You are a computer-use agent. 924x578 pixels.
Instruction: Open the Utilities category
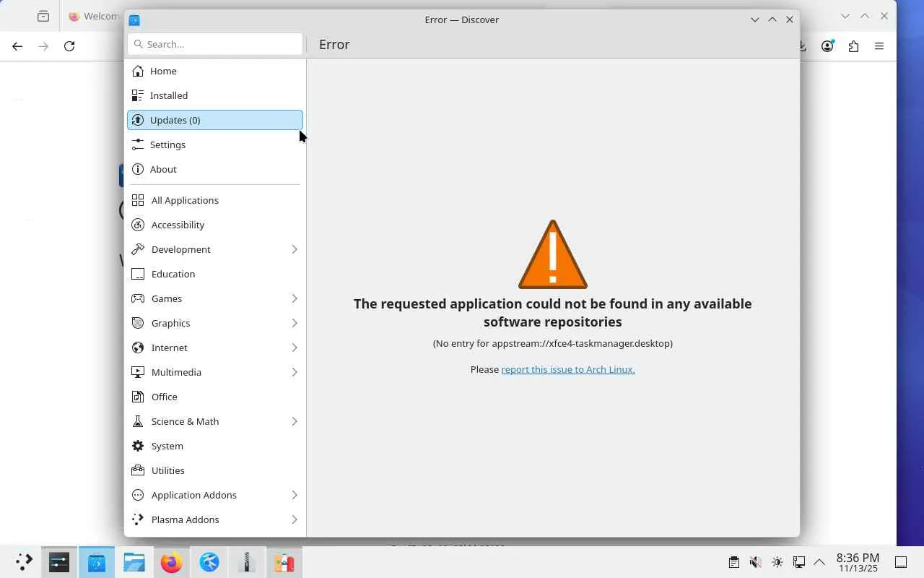215,470
